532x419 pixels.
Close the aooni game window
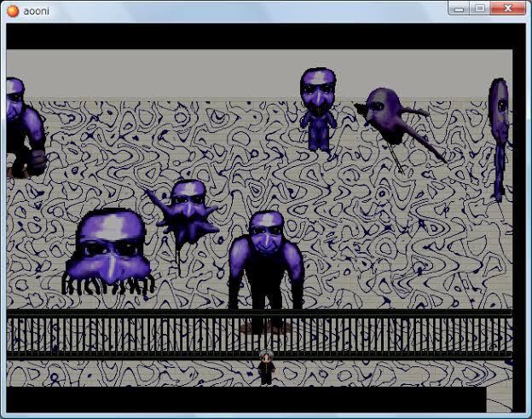click(x=510, y=9)
